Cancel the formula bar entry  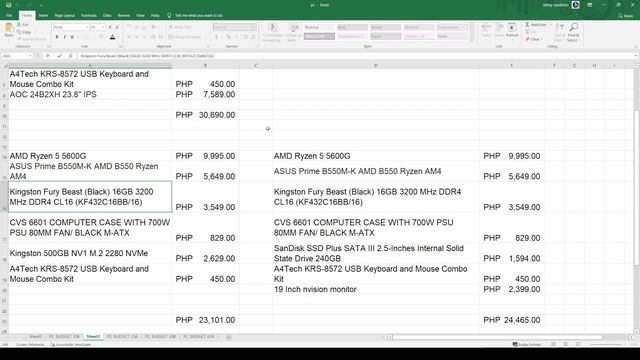click(x=48, y=56)
